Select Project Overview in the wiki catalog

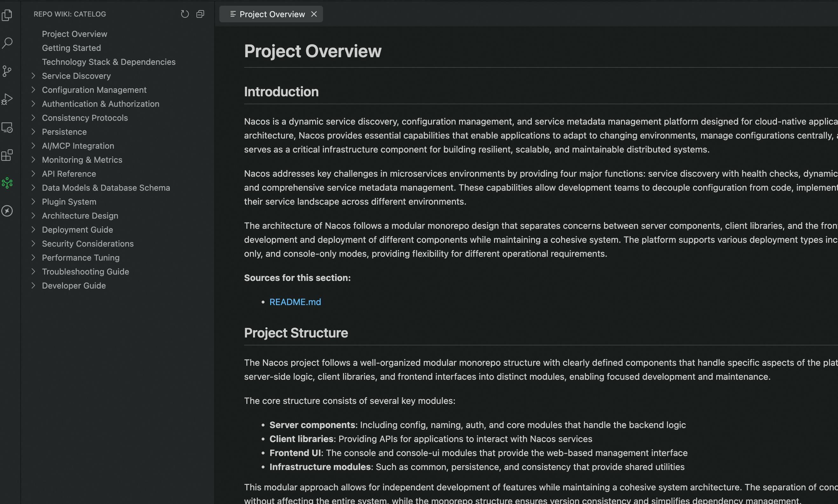pyautogui.click(x=74, y=34)
